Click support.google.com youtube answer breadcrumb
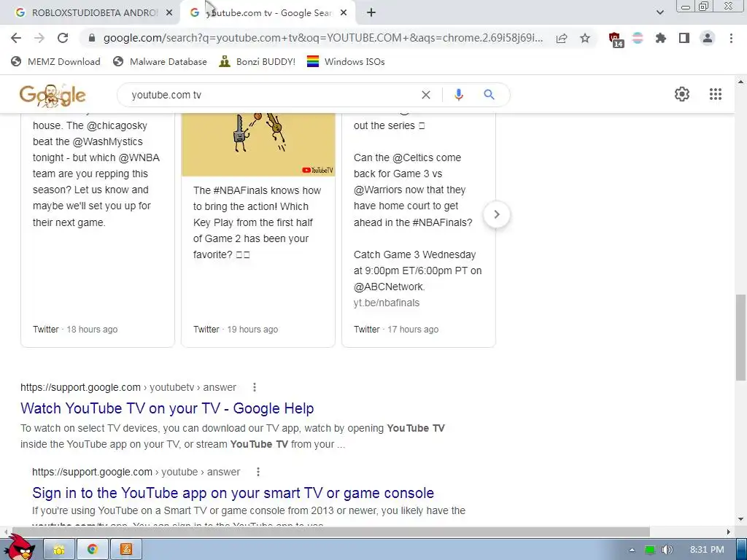Viewport: 747px width, 560px height. click(x=136, y=472)
